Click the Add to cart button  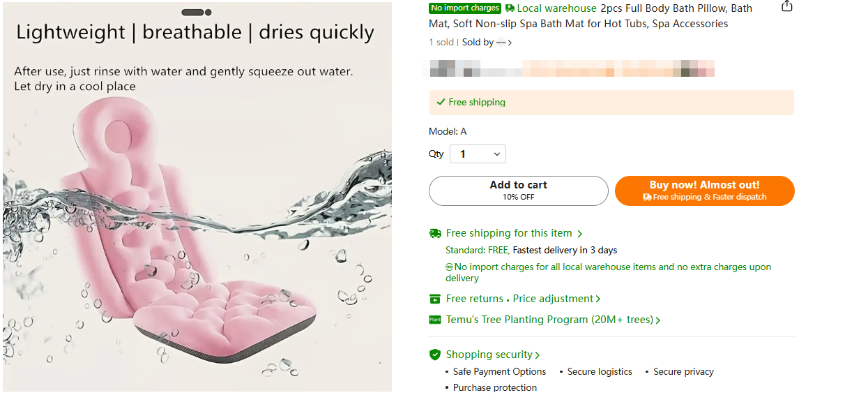tap(518, 190)
